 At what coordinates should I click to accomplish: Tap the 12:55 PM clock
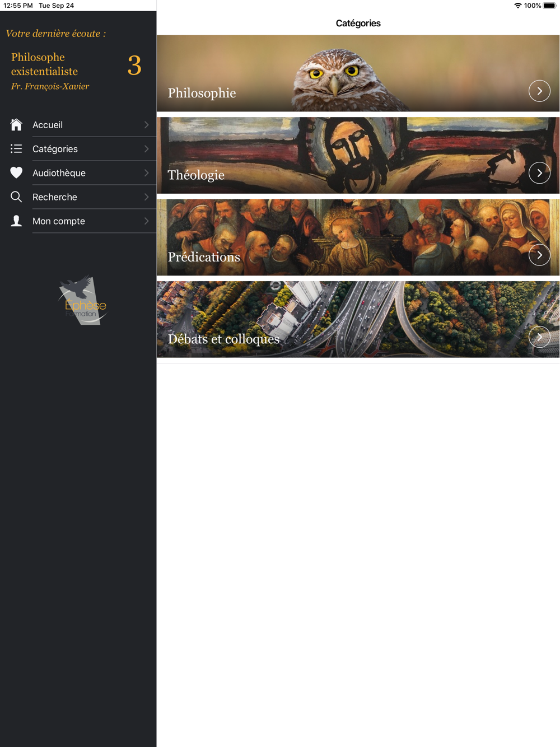[18, 6]
